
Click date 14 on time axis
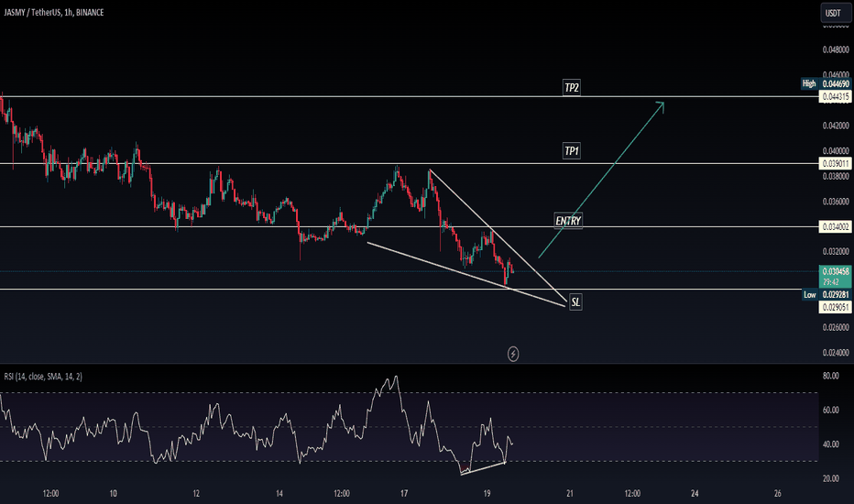(279, 494)
